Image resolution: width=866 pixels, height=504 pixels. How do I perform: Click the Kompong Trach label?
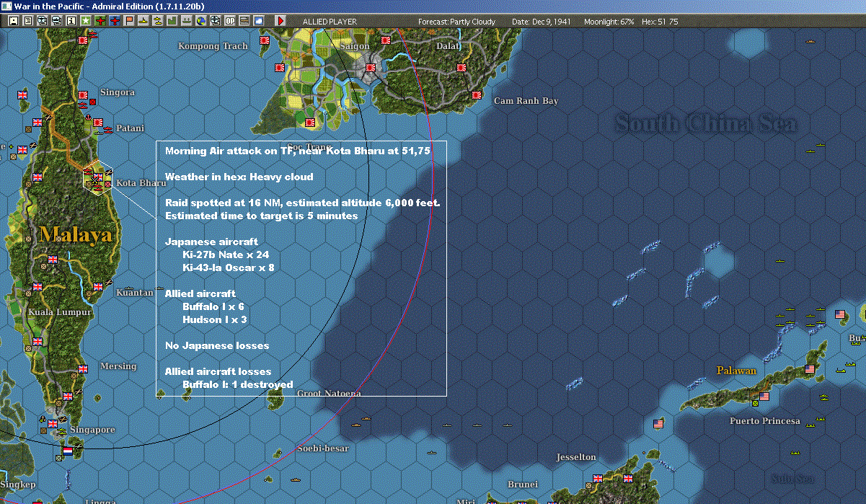click(x=213, y=46)
